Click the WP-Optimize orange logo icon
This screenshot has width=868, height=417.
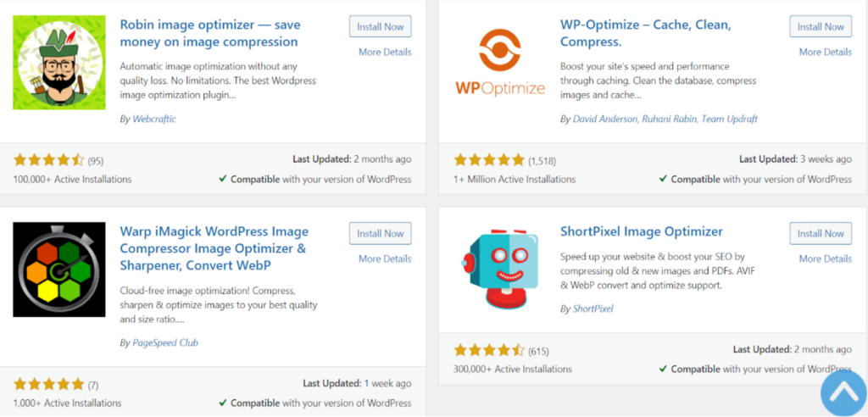point(500,63)
